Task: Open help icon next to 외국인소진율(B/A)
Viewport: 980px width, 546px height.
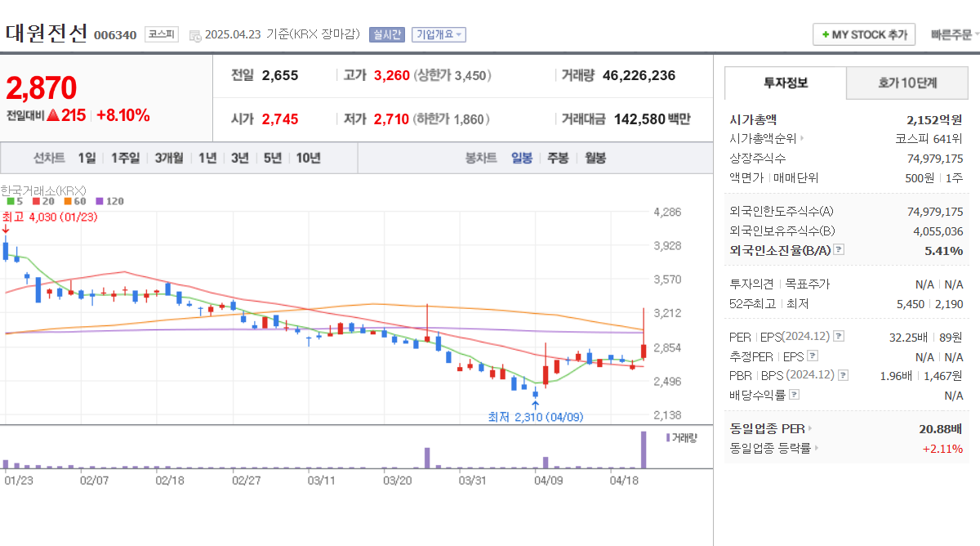Action: (839, 250)
